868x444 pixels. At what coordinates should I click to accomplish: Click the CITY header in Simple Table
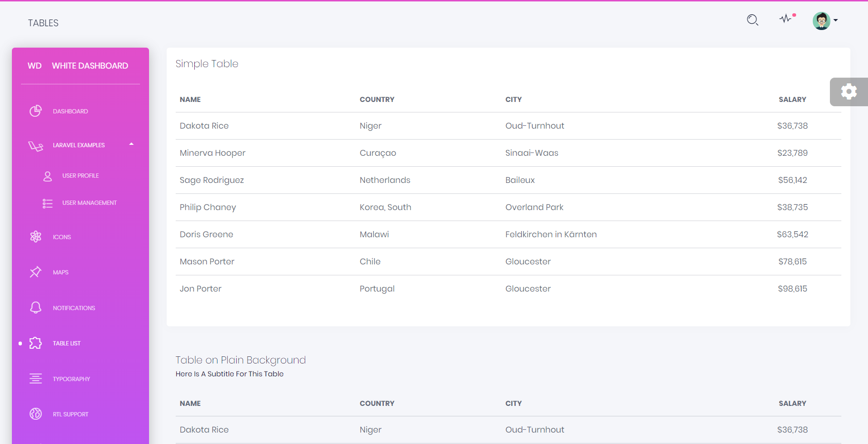[514, 100]
